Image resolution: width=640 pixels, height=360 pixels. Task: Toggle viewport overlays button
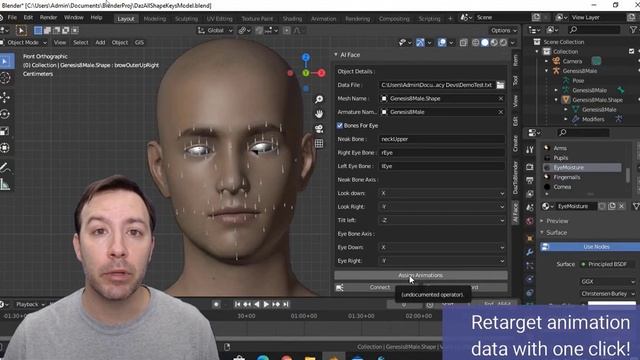pyautogui.click(x=442, y=42)
